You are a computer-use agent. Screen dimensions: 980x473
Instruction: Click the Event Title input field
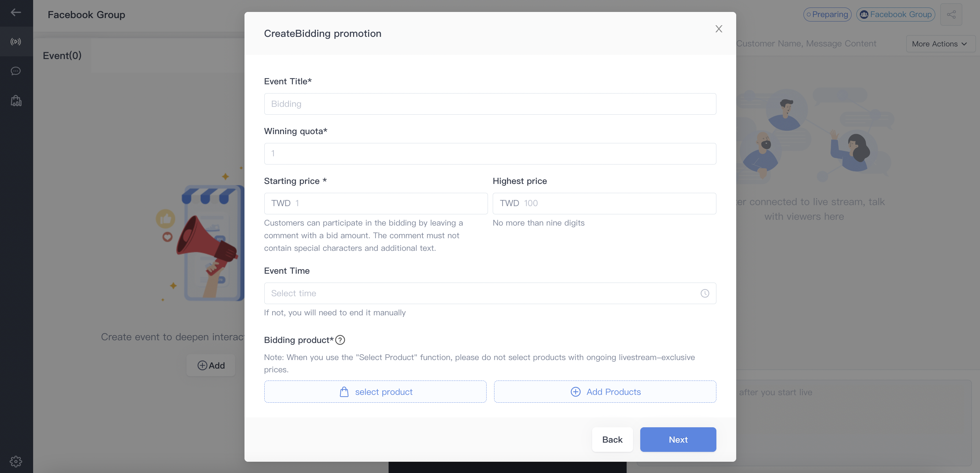tap(490, 104)
